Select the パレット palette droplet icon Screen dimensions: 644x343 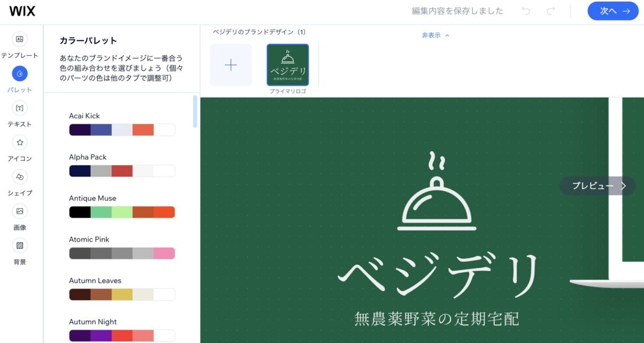point(20,73)
